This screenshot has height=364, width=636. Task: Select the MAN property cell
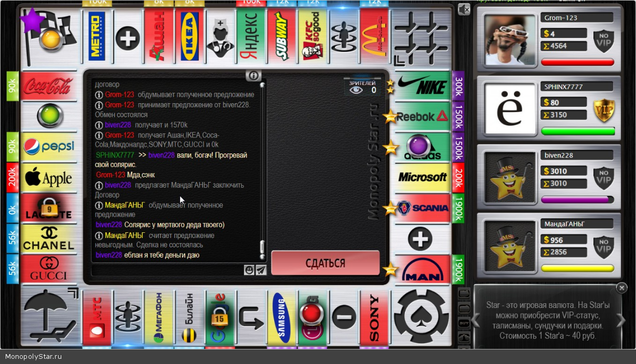click(x=423, y=269)
